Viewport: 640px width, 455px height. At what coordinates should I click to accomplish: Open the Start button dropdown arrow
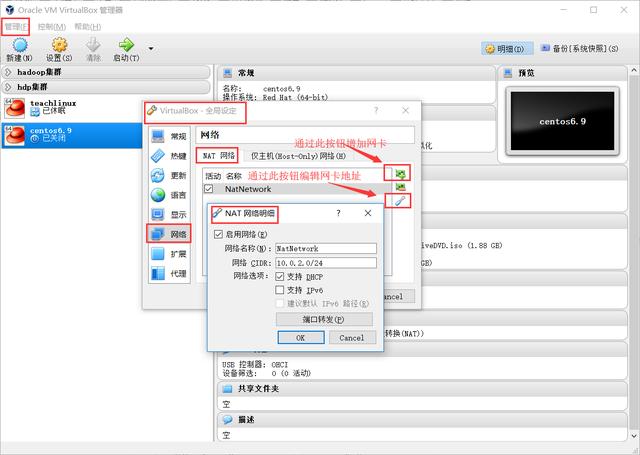(x=151, y=49)
